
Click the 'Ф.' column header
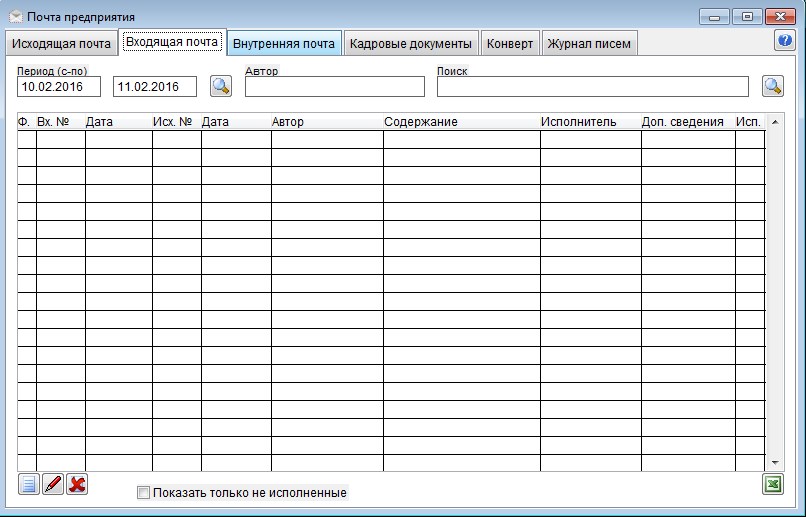coord(27,122)
